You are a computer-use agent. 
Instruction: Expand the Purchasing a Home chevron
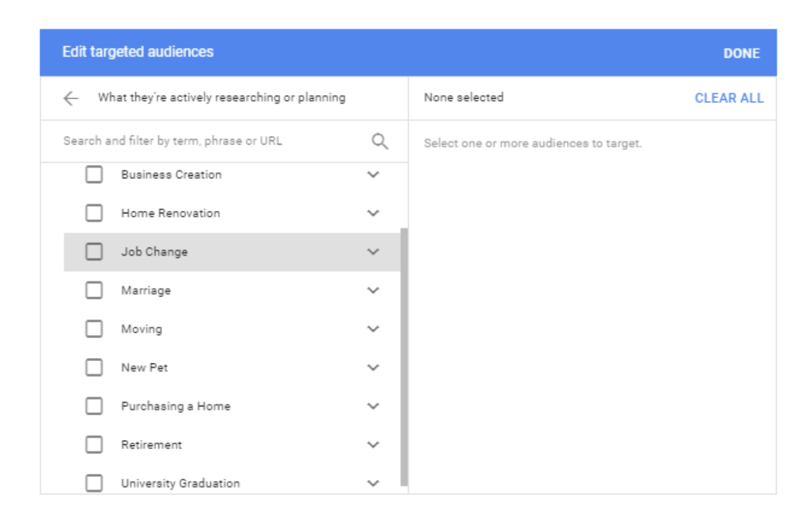373,406
